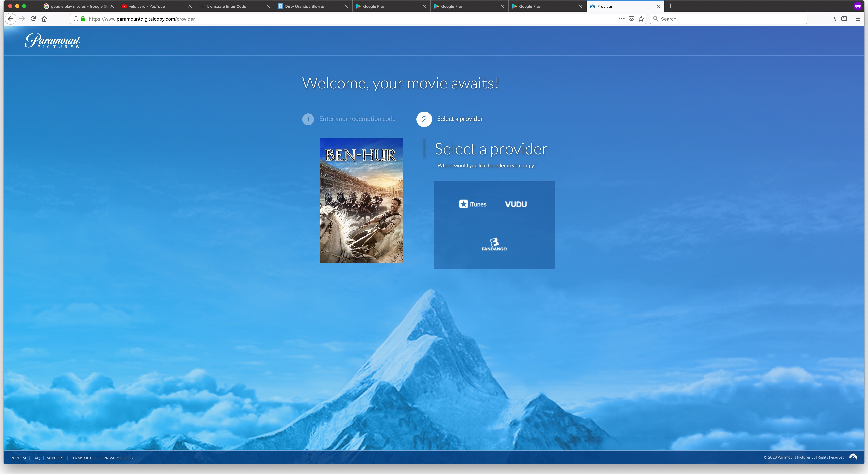Close the wild card YouTube tab
868x474 pixels.
pyautogui.click(x=190, y=6)
